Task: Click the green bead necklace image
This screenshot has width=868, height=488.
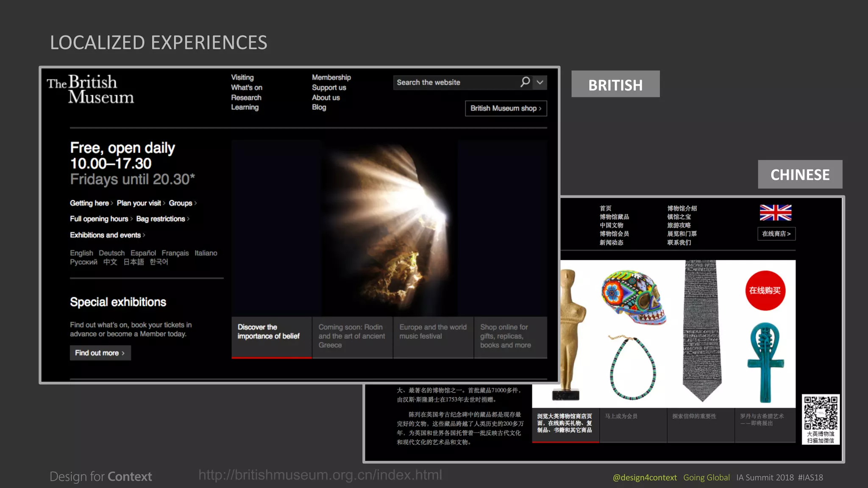Action: click(x=632, y=367)
